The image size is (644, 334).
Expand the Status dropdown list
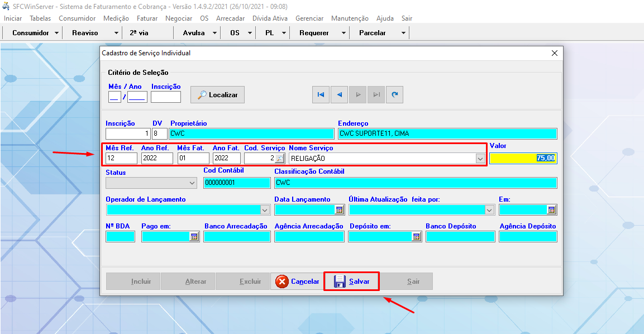coord(192,183)
